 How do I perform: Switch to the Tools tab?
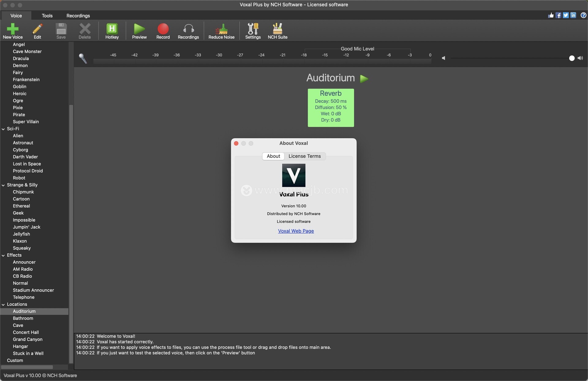[47, 16]
